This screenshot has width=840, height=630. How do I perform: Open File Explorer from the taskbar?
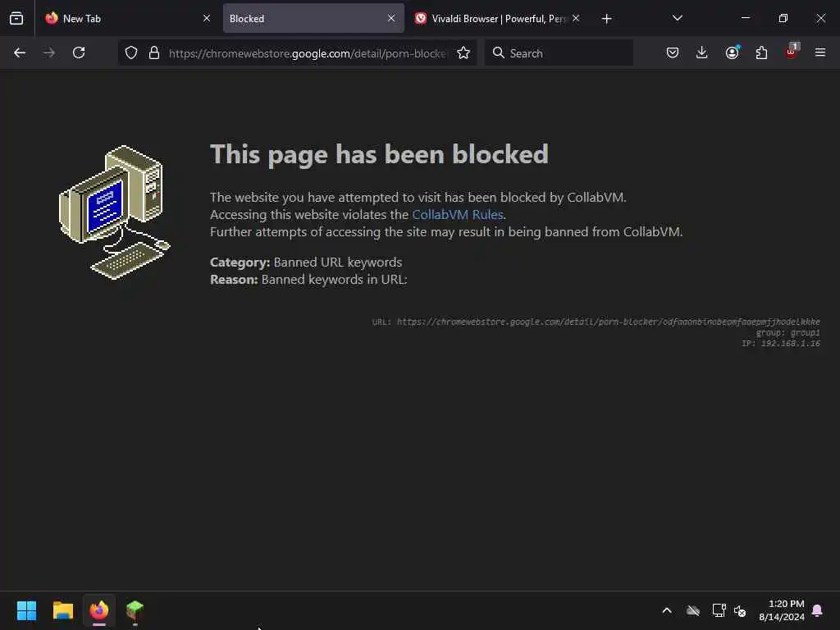click(x=62, y=610)
